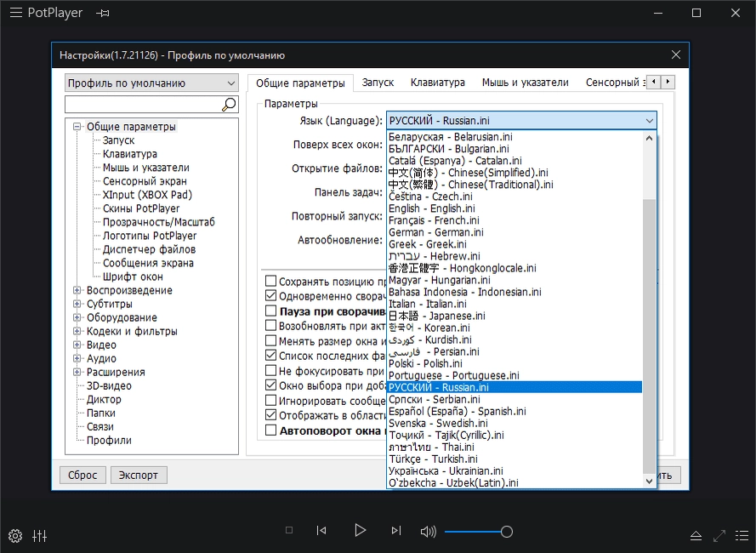Switch to the 'Клавиатура' tab
The width and height of the screenshot is (756, 553).
[437, 83]
